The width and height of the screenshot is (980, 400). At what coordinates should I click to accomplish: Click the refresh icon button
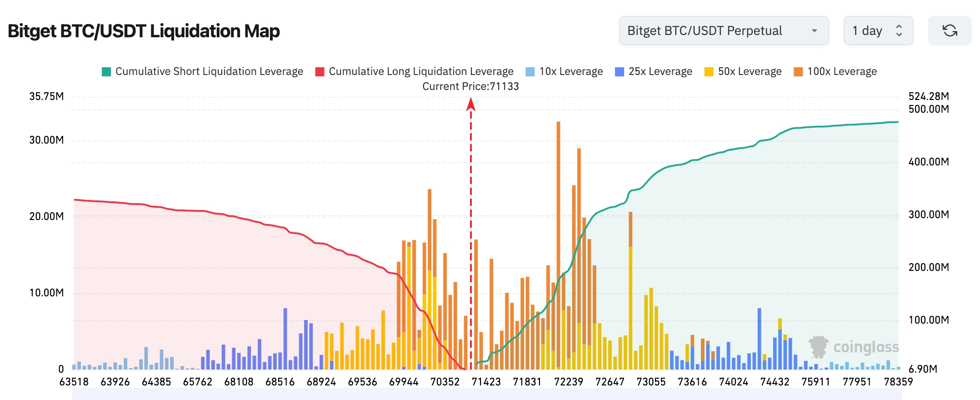950,30
